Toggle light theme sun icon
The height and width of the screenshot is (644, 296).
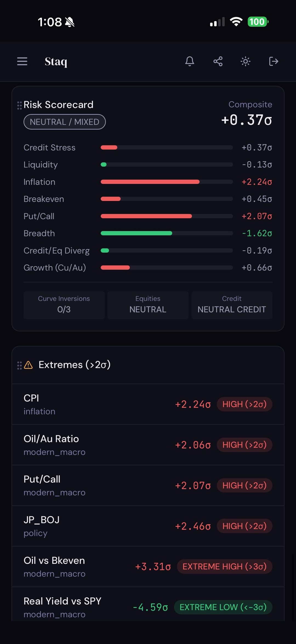245,61
